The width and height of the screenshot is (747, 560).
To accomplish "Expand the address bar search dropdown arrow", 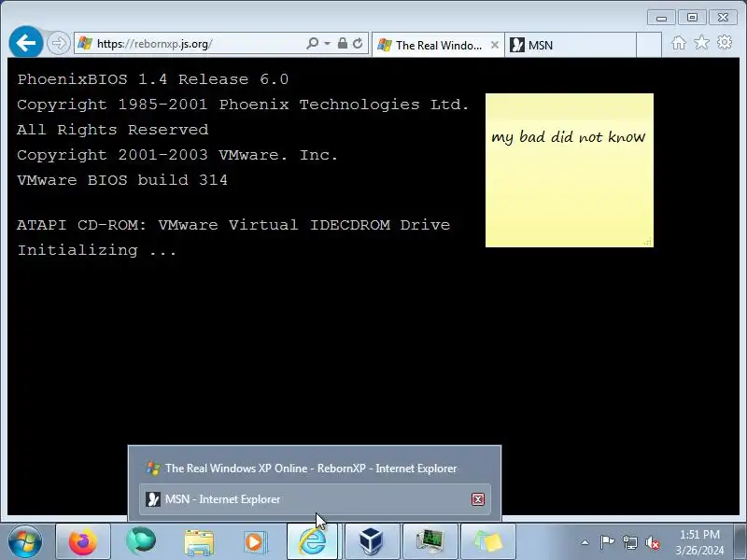I will [328, 43].
